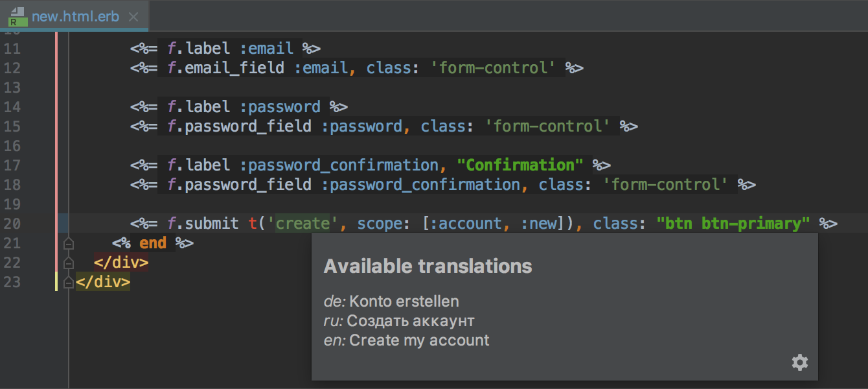Place cursor on the 'create' translation key
Screen dimensions: 868x389
coord(303,224)
